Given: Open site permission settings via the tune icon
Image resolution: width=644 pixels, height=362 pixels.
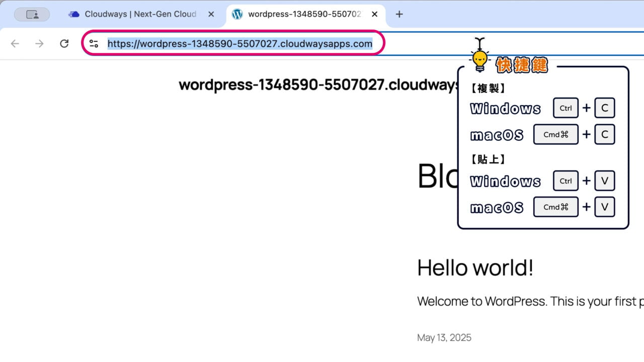Looking at the screenshot, I should 94,43.
